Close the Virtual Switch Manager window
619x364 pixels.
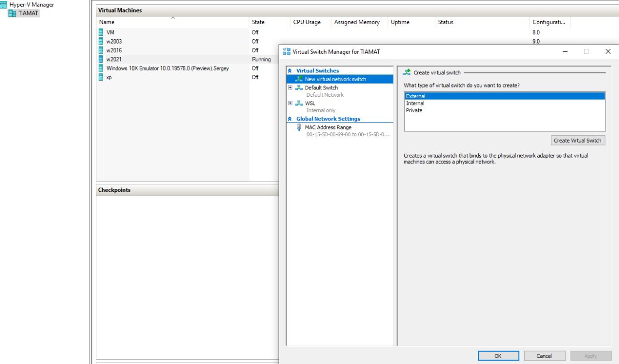pyautogui.click(x=608, y=51)
